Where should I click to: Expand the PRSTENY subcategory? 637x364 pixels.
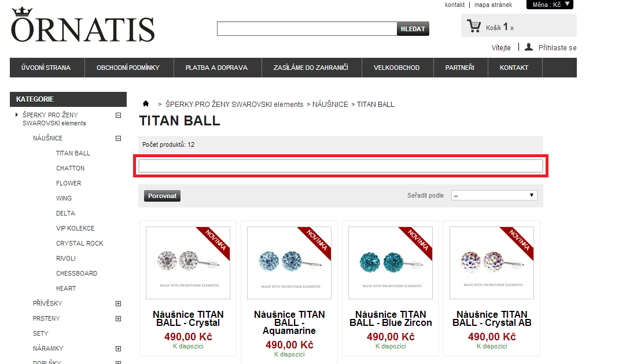point(118,318)
